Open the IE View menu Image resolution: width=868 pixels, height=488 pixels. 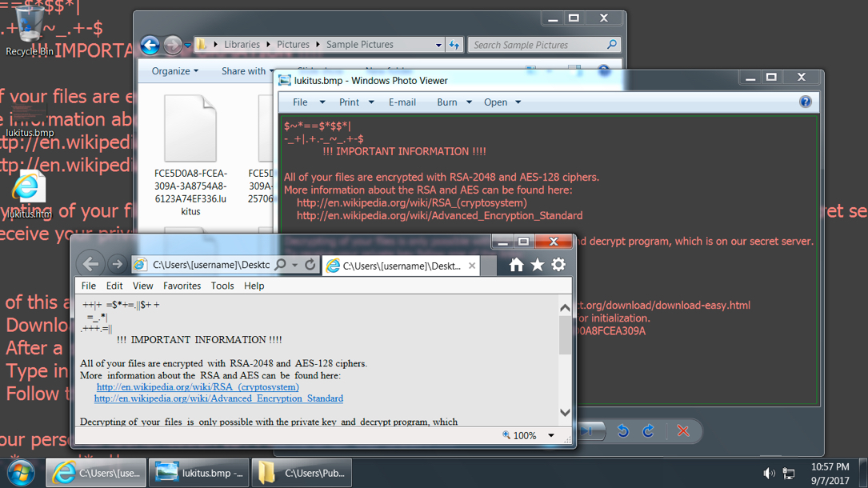point(142,286)
